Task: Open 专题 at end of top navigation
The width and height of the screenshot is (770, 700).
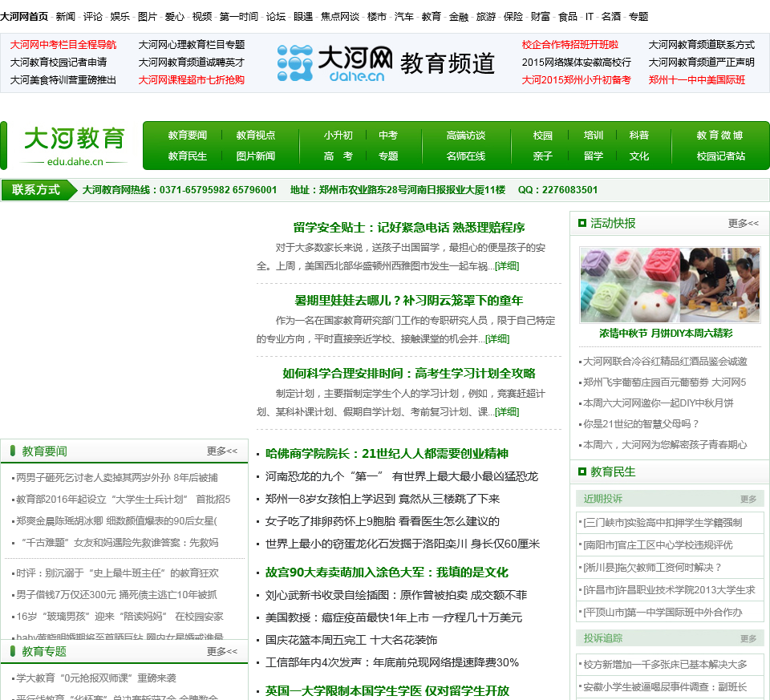Action: click(x=638, y=17)
